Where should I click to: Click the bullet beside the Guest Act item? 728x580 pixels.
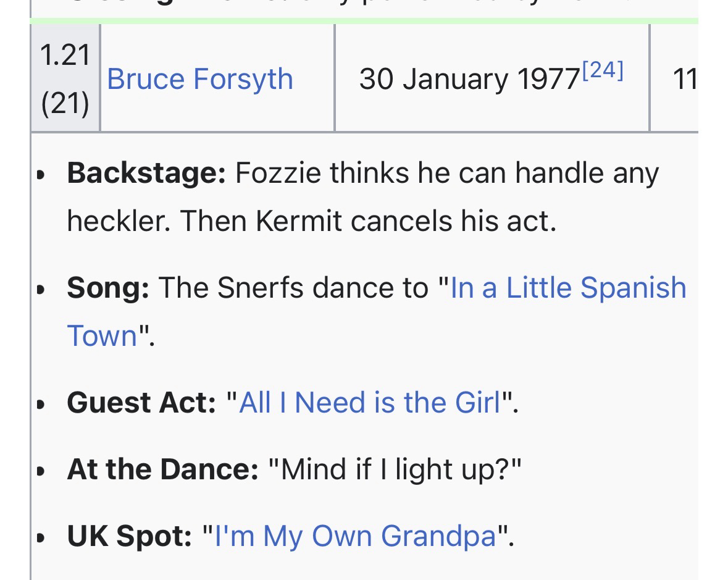(x=41, y=405)
